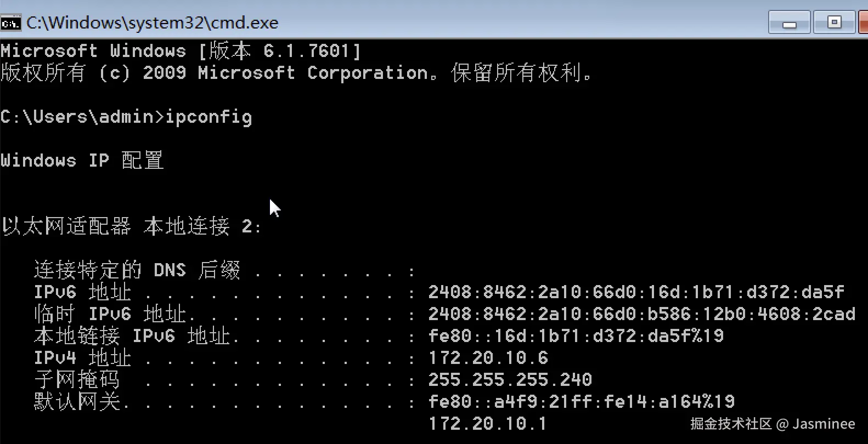
Task: Click the C:\Windows\system32\cmd.exe title bar text
Action: [153, 23]
